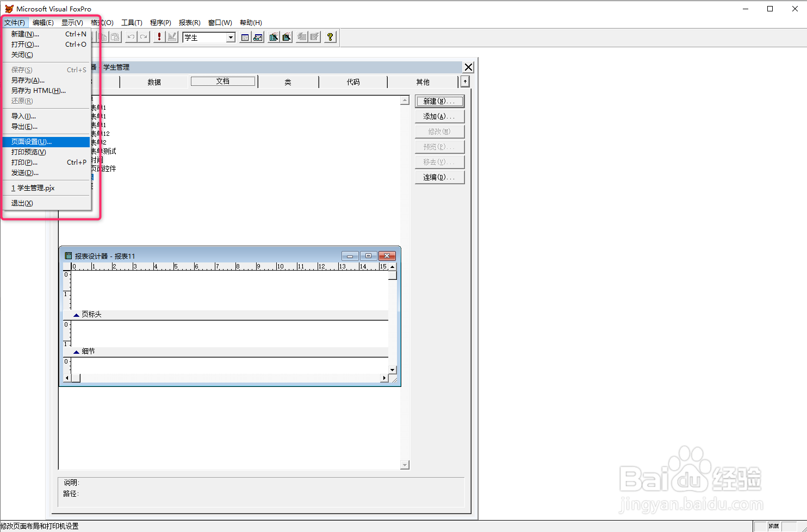Image resolution: width=807 pixels, height=532 pixels.
Task: Switch to the 数据 tab
Action: point(154,82)
